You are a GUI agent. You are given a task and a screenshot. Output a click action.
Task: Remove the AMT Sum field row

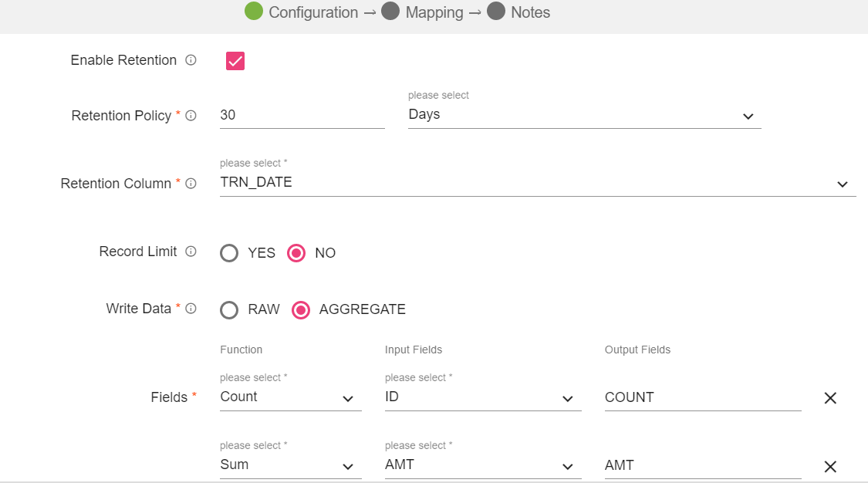[x=830, y=466]
